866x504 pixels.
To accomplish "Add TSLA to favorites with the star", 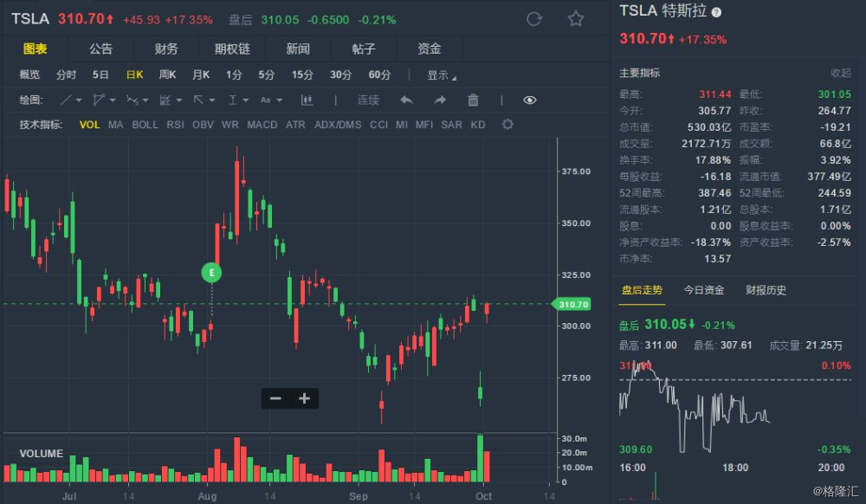I will click(x=576, y=19).
